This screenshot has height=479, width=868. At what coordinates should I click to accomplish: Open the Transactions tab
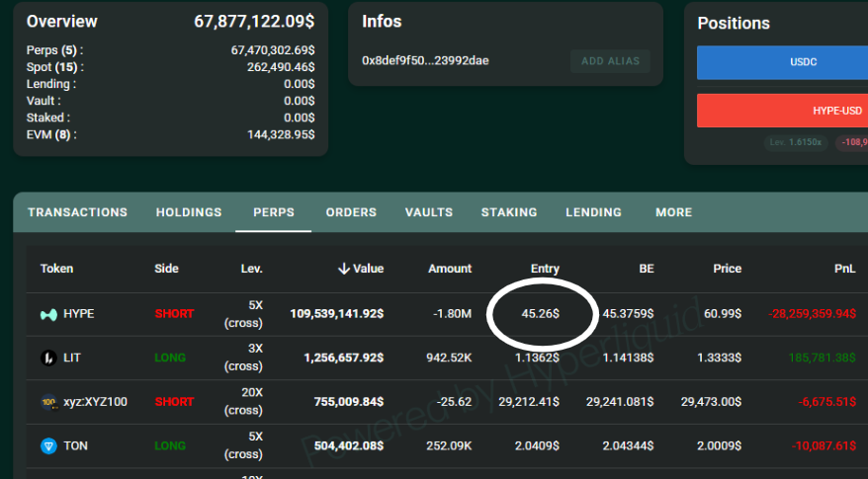[x=77, y=212]
